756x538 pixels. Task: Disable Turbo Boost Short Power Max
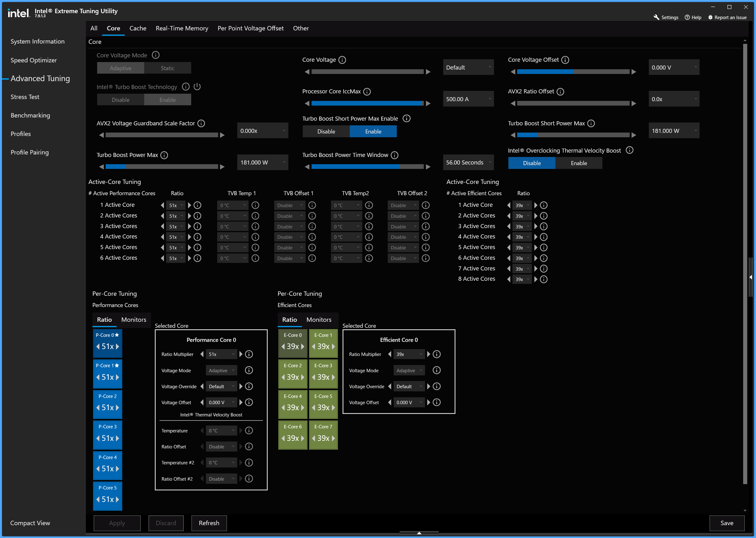(326, 132)
